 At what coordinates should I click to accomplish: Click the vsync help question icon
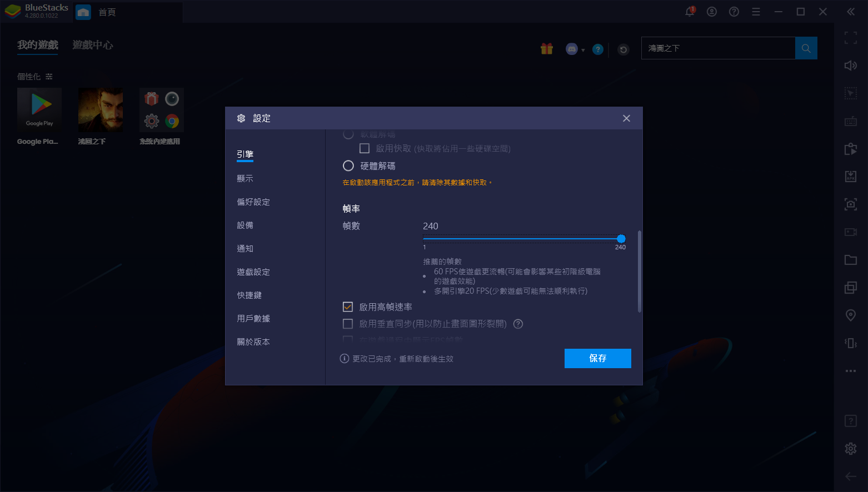coord(518,324)
